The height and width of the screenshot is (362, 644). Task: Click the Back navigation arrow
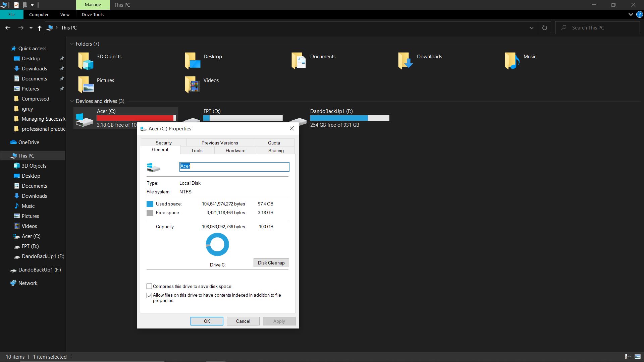click(8, 28)
